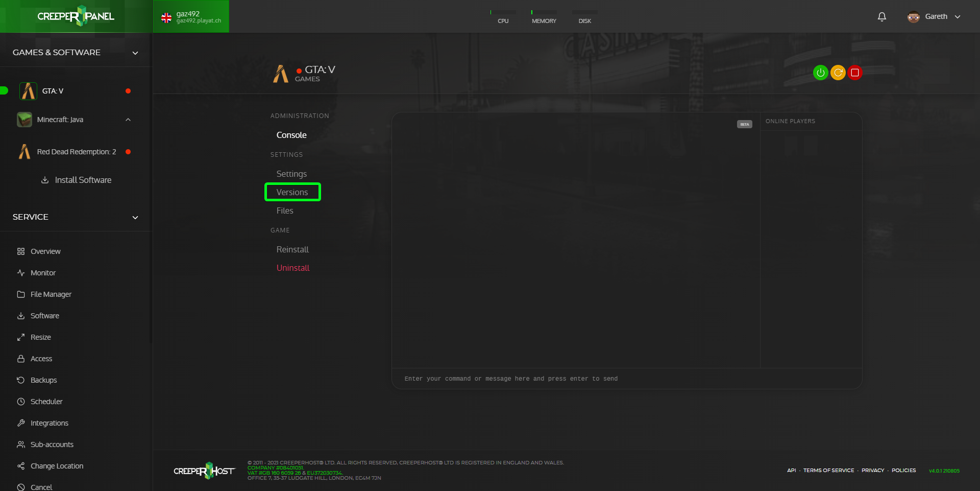Click the Overview grid icon
Screen dimensions: 980x491
tap(21, 251)
